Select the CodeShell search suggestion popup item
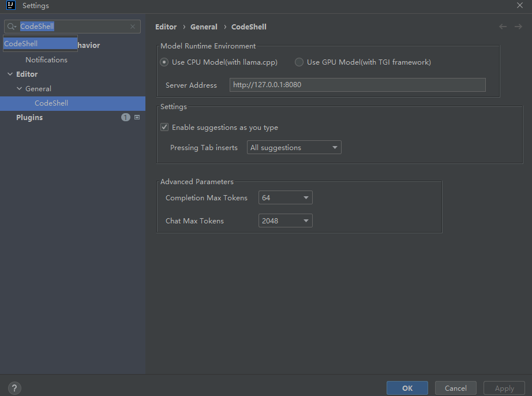 click(x=40, y=43)
